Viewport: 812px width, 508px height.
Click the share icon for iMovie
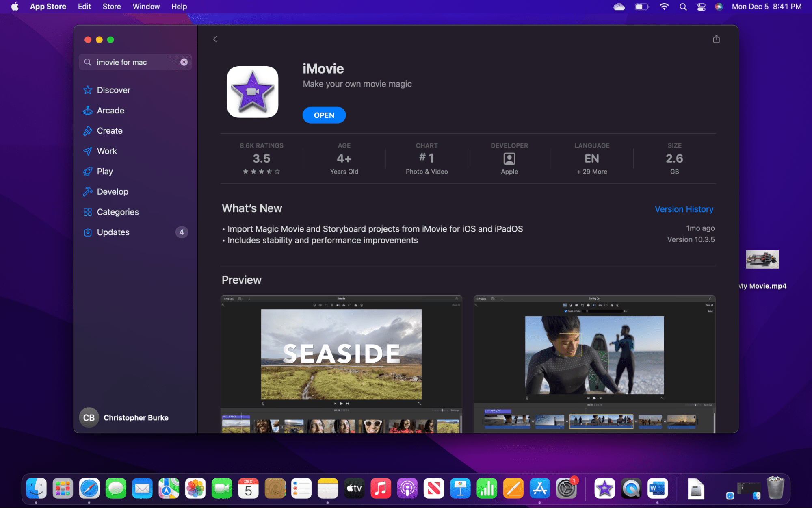(x=716, y=39)
